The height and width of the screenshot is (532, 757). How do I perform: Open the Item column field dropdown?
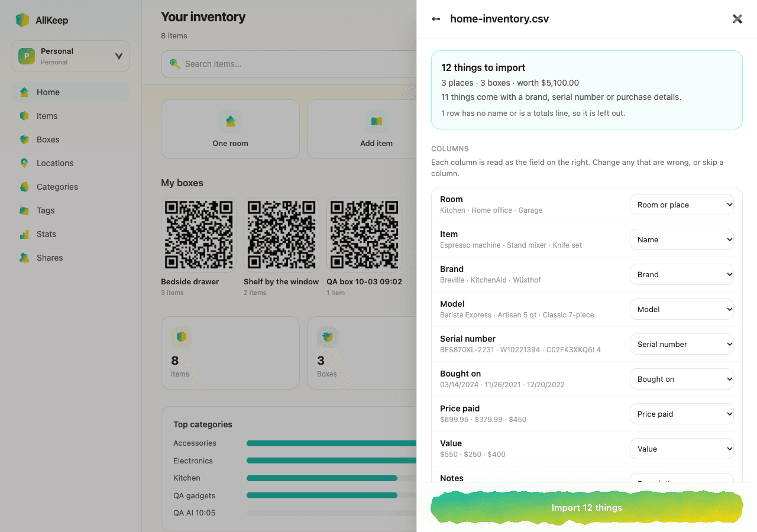tap(682, 239)
